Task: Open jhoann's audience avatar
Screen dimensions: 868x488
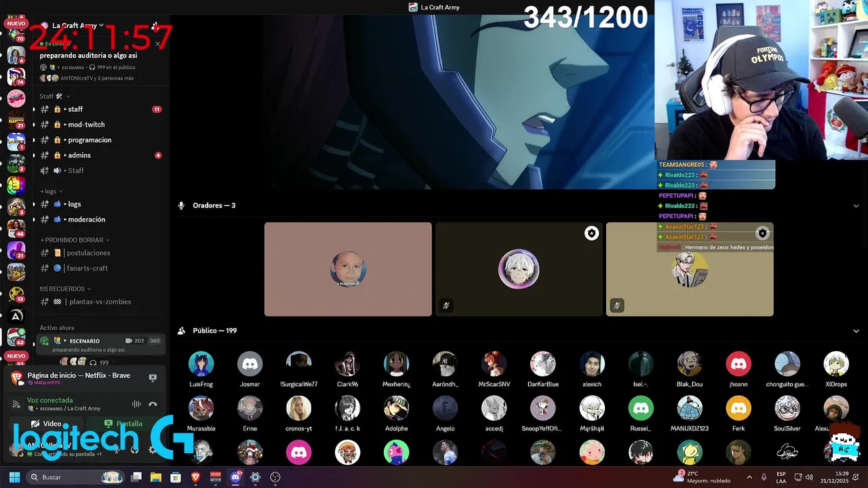Action: 738,364
